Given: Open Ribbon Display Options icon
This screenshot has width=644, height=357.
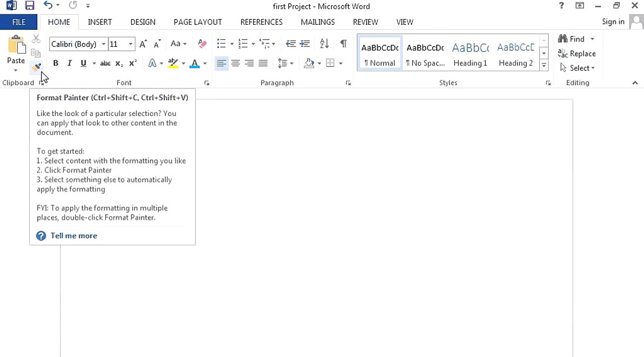Looking at the screenshot, I should [580, 6].
